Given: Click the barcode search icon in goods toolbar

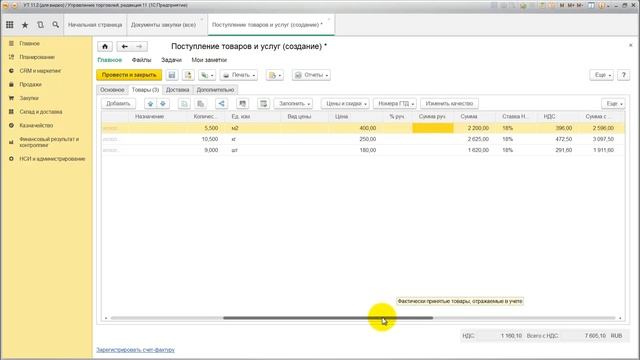Looking at the screenshot, I should (x=243, y=104).
